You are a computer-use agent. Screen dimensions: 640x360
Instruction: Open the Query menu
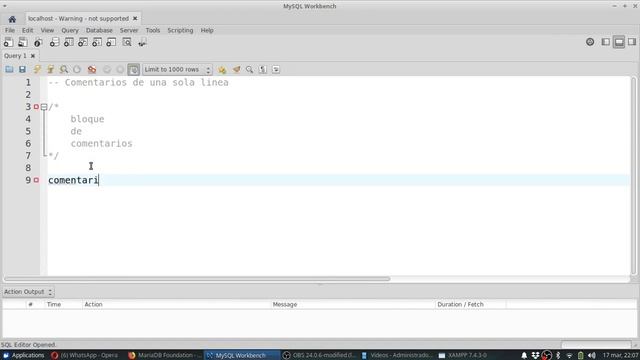(70, 30)
